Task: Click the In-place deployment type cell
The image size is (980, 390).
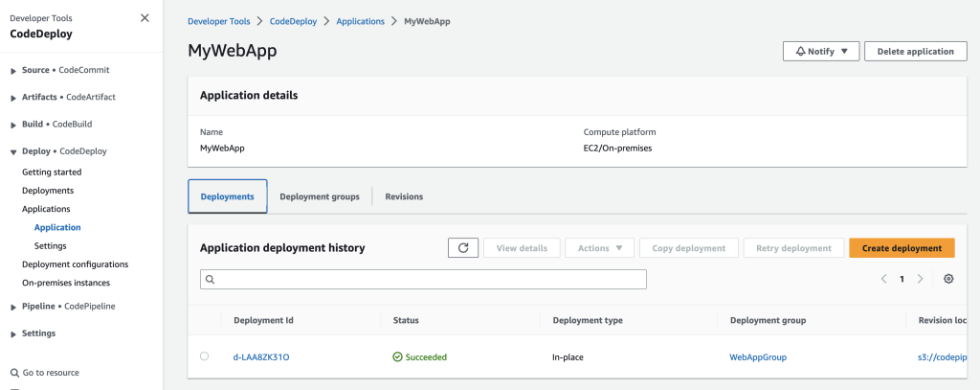Action: click(568, 356)
